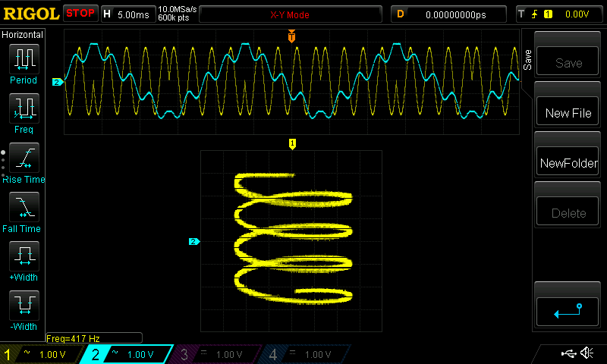Screen dimensions: 607x364
Task: Click the orange trigger position marker
Action: point(292,36)
